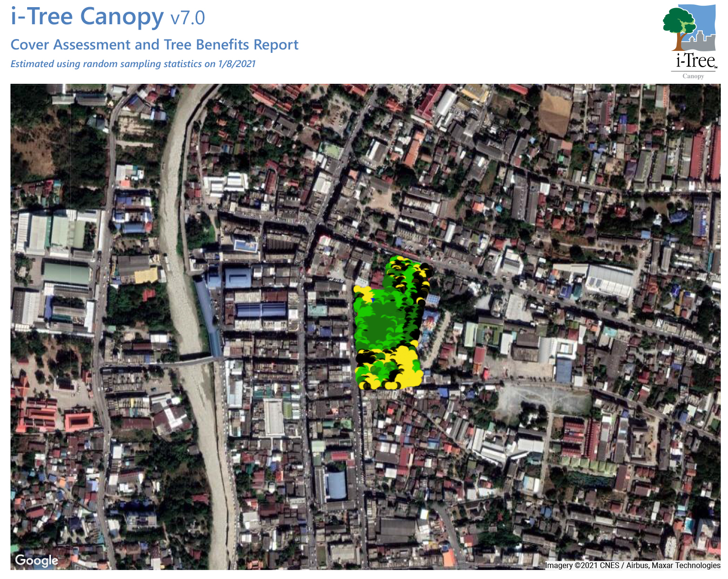Click the large white-roofed warehouse east of the samples
This screenshot has height=579, width=728.
pyautogui.click(x=609, y=281)
